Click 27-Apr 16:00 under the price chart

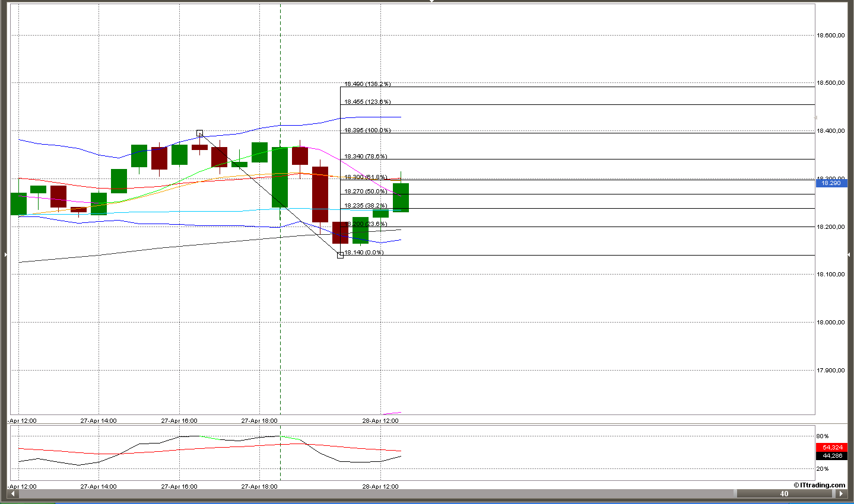pos(179,421)
